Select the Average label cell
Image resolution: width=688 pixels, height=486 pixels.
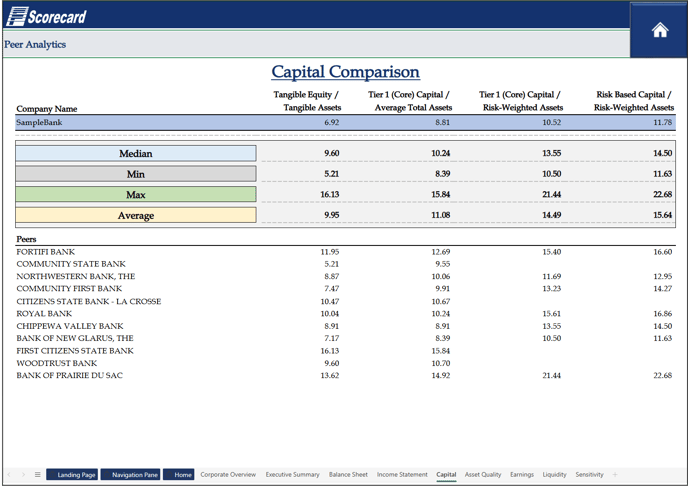(x=136, y=215)
